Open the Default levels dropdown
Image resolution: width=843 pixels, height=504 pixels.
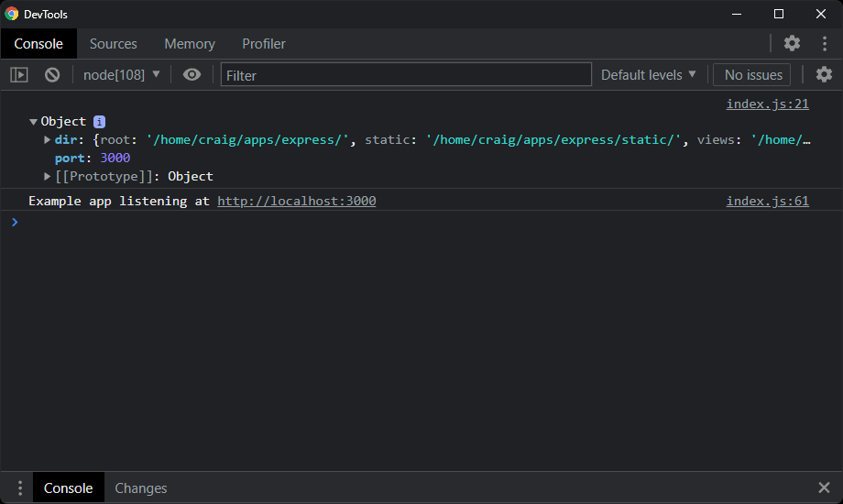pos(648,75)
